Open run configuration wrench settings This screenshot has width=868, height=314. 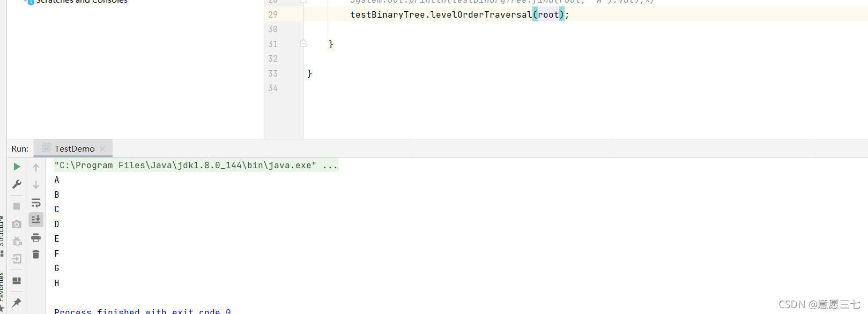17,184
